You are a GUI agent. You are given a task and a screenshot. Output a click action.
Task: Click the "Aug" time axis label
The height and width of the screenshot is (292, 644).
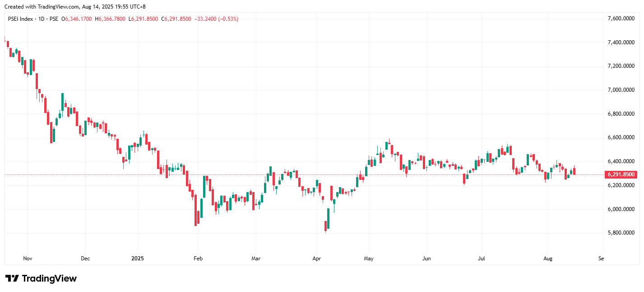coord(548,259)
